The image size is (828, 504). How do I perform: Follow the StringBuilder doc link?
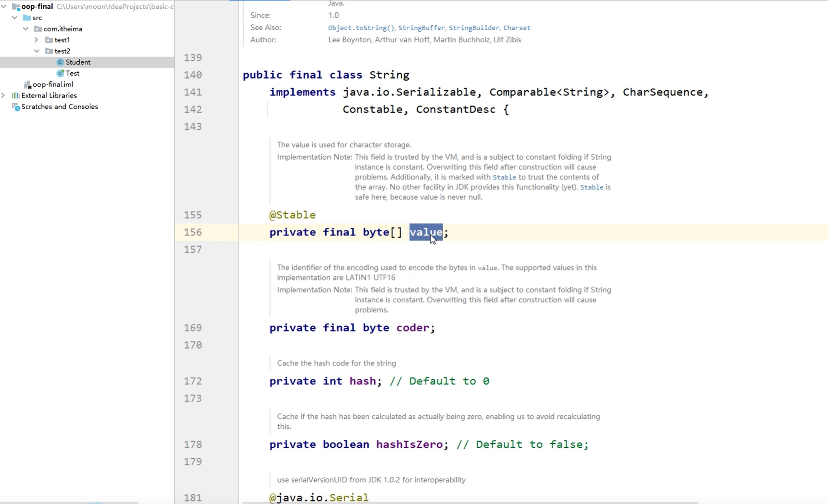473,28
